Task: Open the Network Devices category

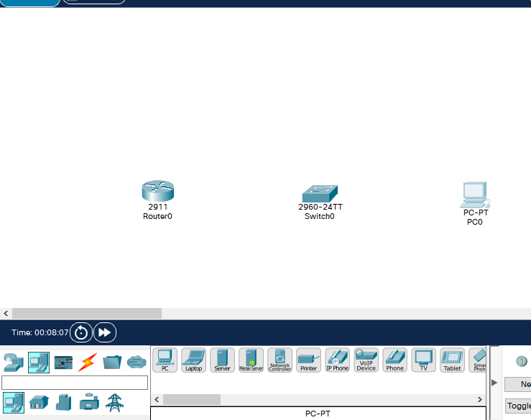Action: tap(14, 363)
